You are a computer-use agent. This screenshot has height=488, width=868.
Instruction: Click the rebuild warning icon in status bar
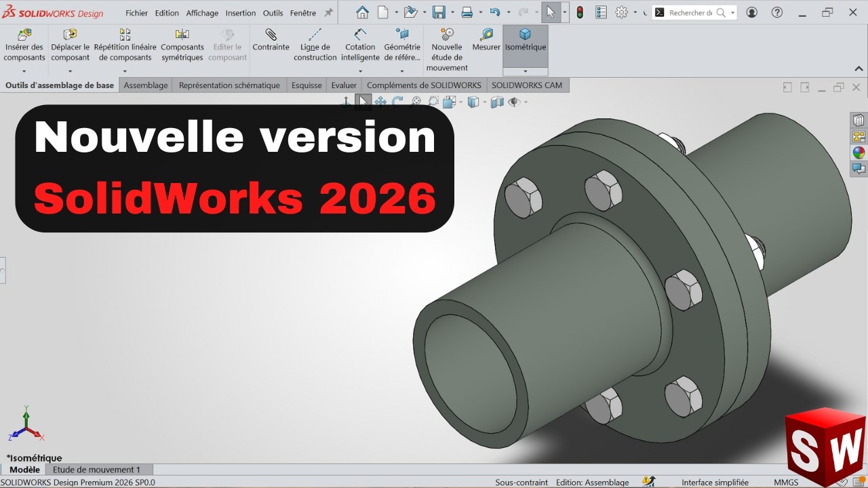coord(649,482)
